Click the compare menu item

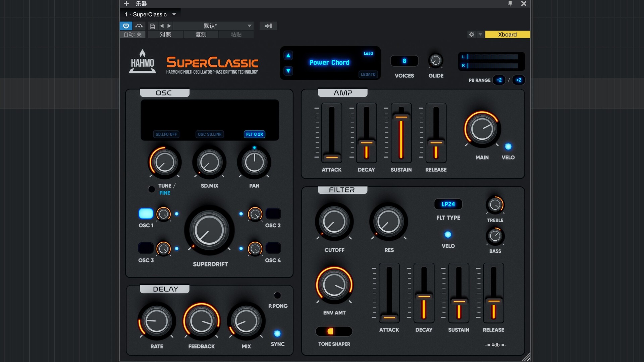165,35
